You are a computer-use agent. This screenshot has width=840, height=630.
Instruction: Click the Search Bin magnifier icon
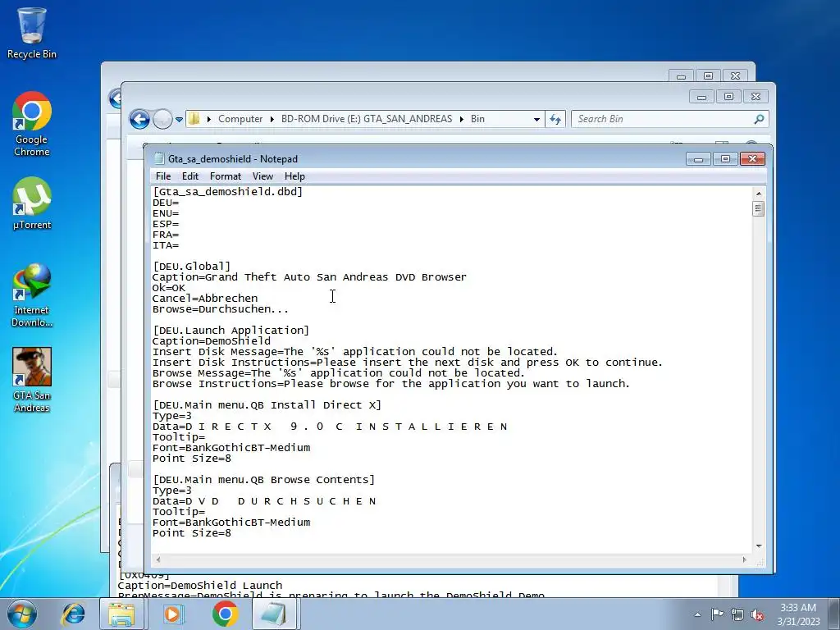[759, 119]
